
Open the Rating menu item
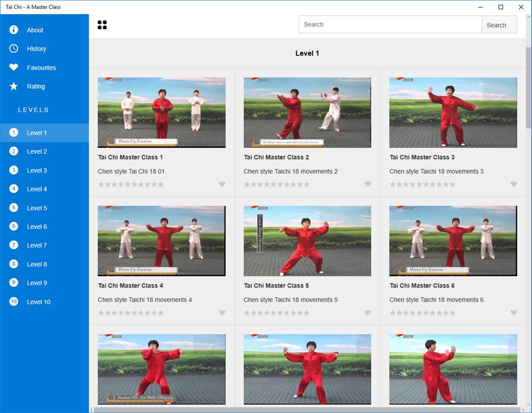click(x=44, y=86)
